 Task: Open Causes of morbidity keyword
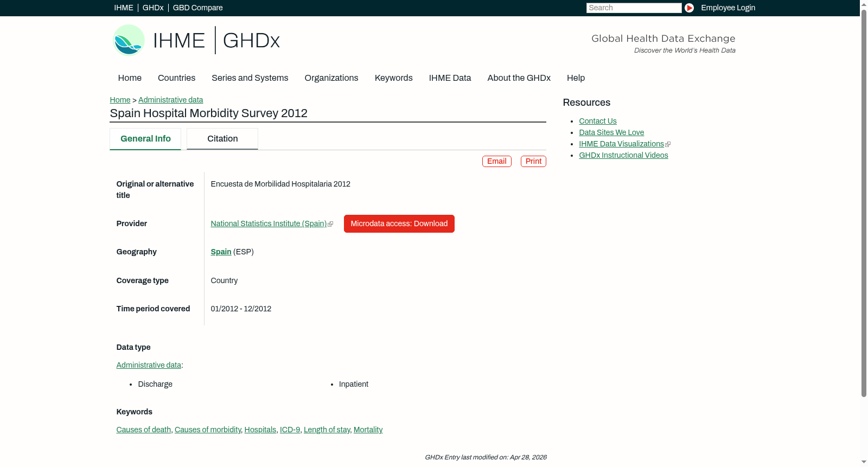[208, 430]
